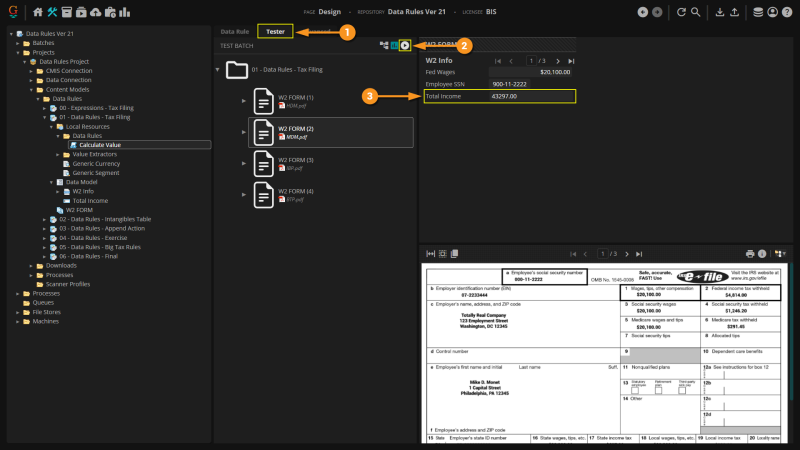The image size is (800, 450).
Task: Open the help question mark icon
Action: click(x=787, y=12)
